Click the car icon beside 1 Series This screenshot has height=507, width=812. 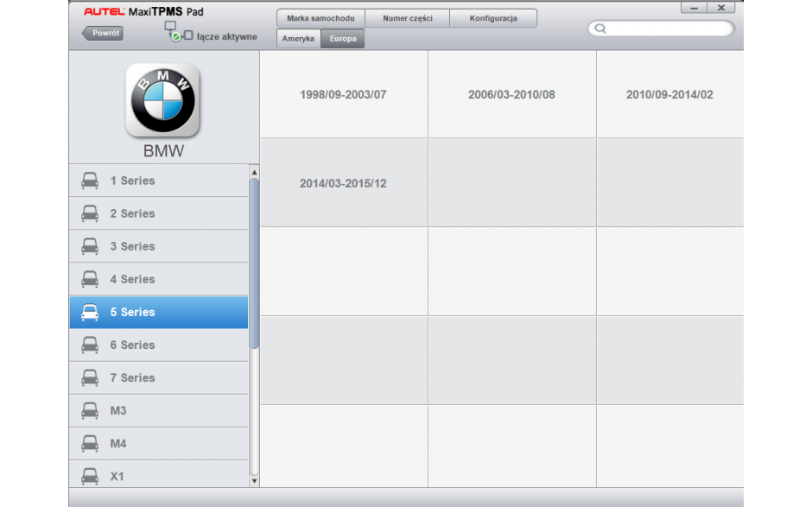[x=90, y=181]
